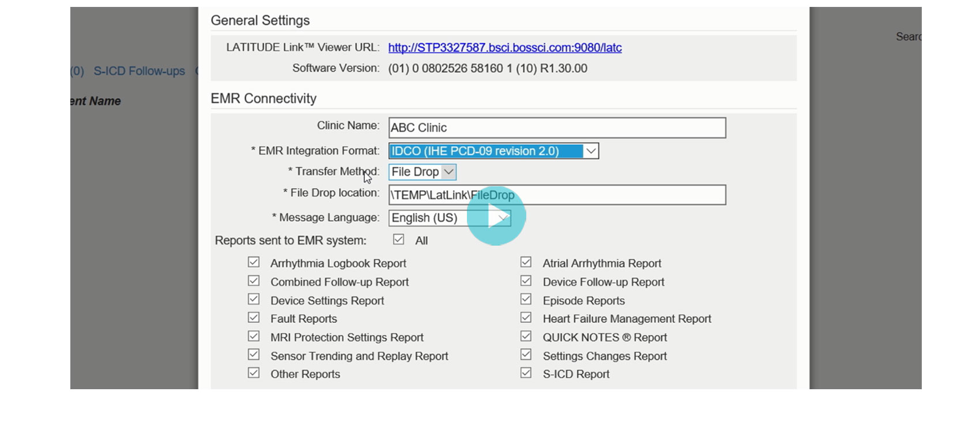Toggle S-ICD Report checkbox
The height and width of the screenshot is (429, 980).
tap(526, 373)
